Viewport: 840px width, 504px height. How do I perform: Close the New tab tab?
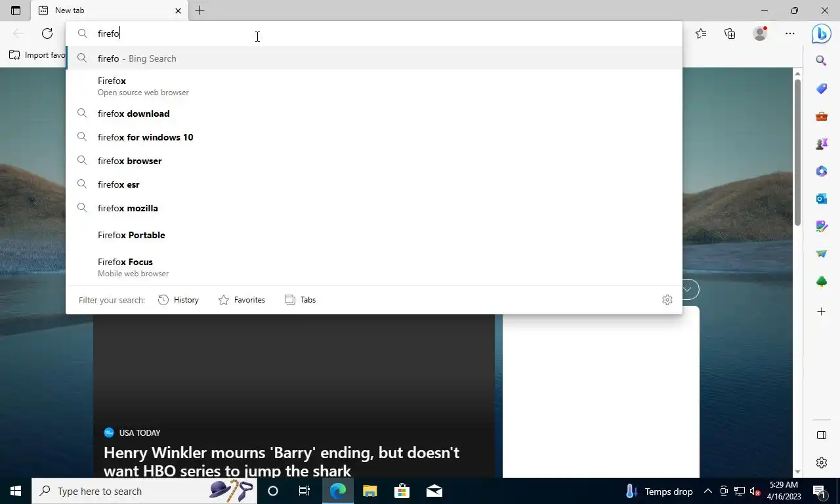coord(178,10)
